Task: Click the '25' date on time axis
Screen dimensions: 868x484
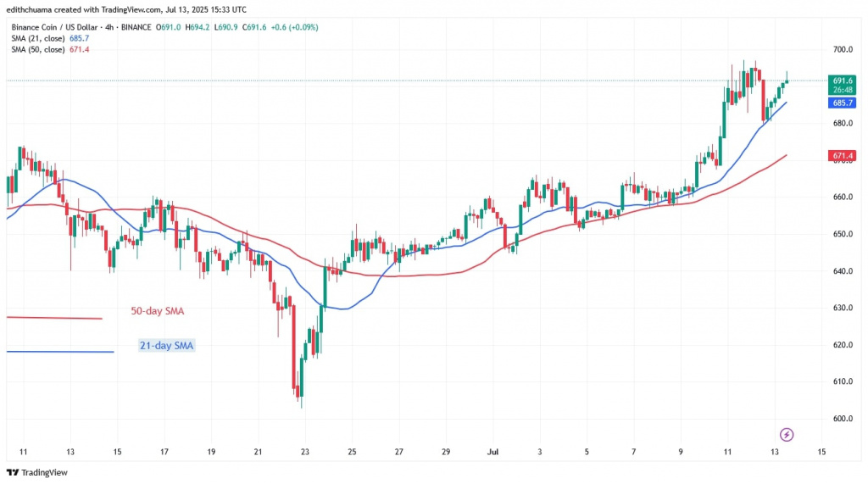Action: (x=352, y=453)
